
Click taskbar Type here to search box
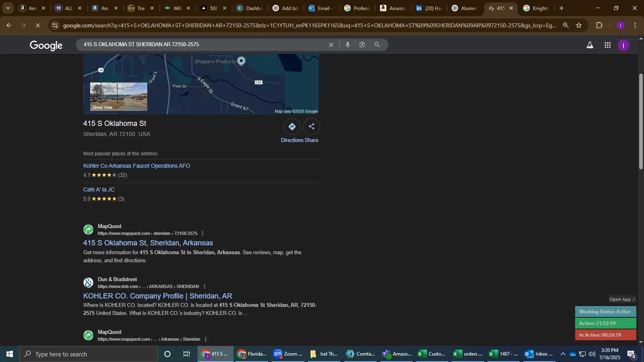pos(89,354)
